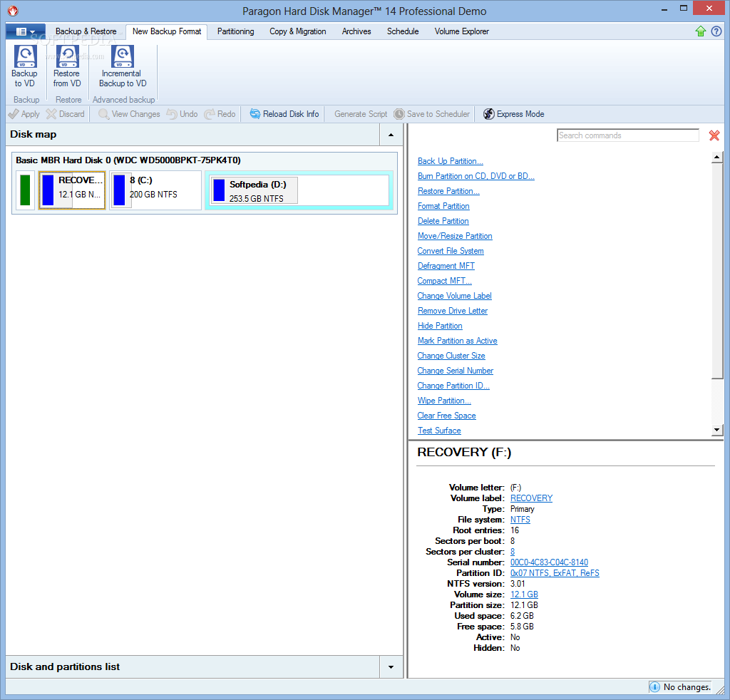Screen dimensions: 730x700
Task: Select the Softpedia (D:) partition
Action: (x=299, y=190)
